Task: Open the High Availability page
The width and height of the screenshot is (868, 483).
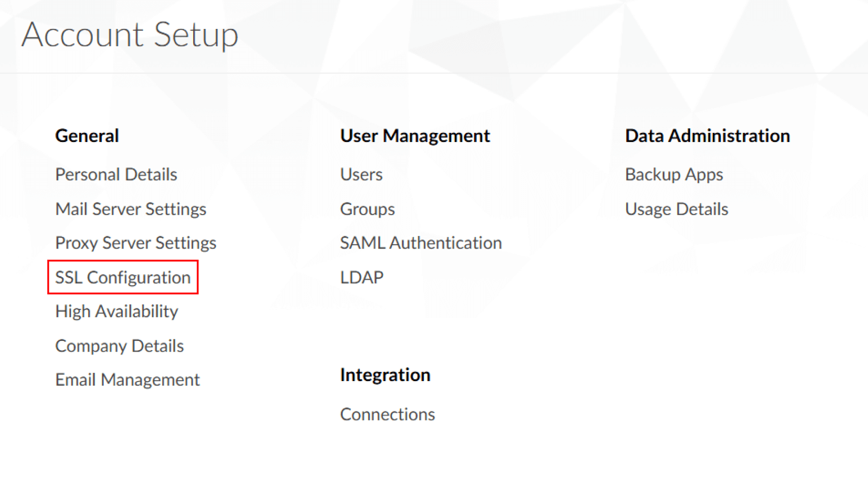Action: [117, 312]
